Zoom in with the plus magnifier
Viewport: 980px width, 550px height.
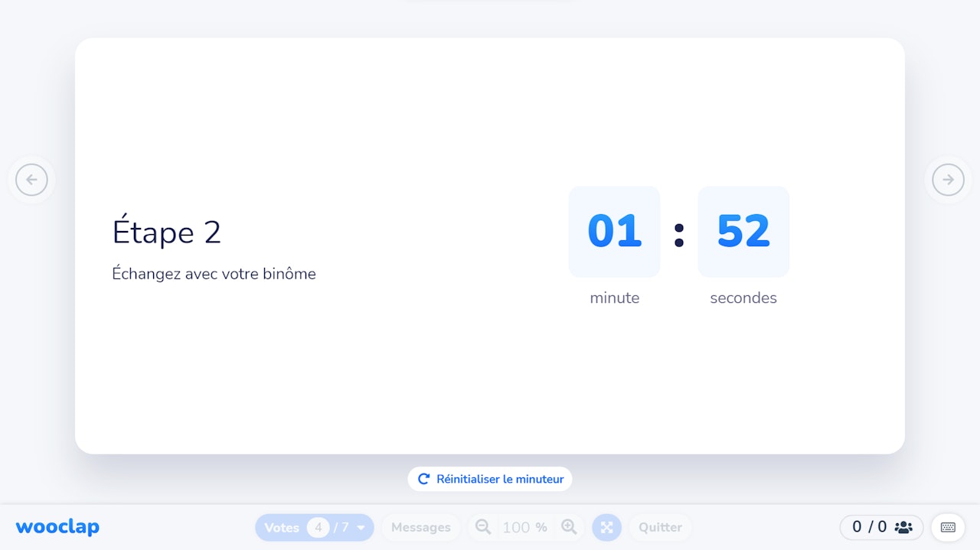[x=569, y=527]
